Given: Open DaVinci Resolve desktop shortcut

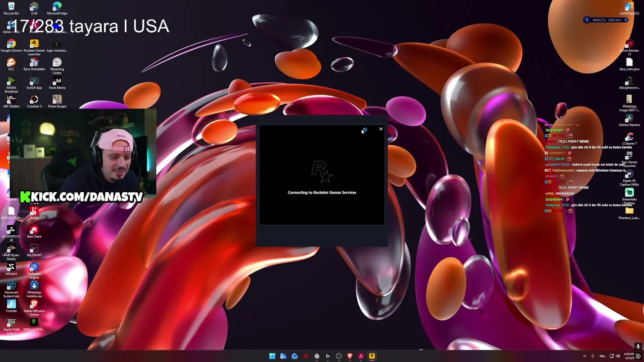Looking at the screenshot, I should click(x=629, y=120).
